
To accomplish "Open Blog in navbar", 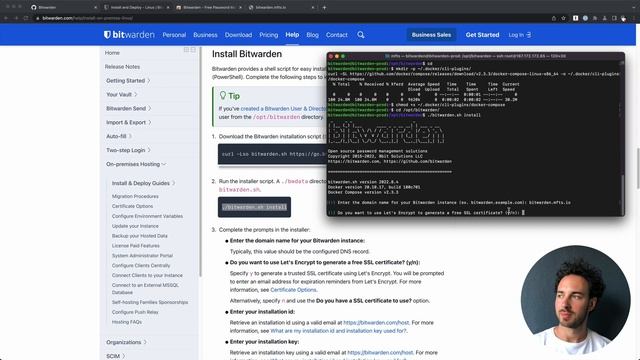I will [x=313, y=35].
